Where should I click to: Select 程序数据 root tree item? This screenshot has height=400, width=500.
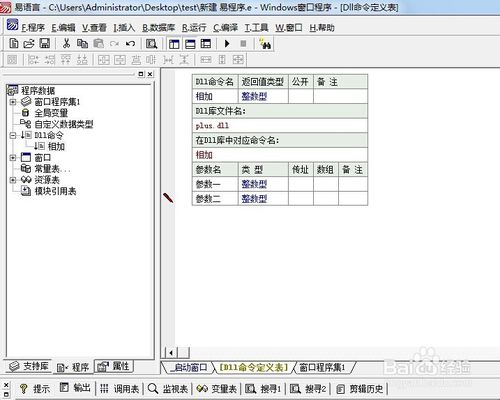click(x=38, y=90)
